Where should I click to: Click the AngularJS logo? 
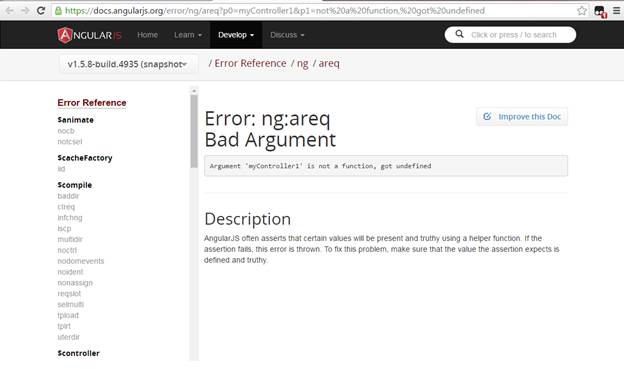[90, 35]
